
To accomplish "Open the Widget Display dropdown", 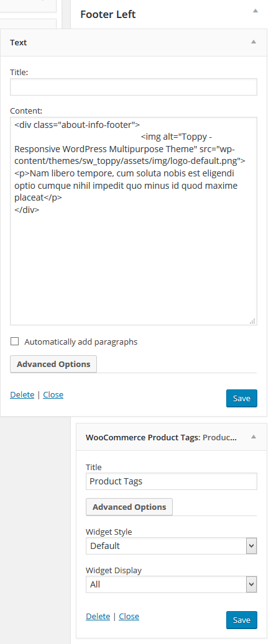I will 171,584.
